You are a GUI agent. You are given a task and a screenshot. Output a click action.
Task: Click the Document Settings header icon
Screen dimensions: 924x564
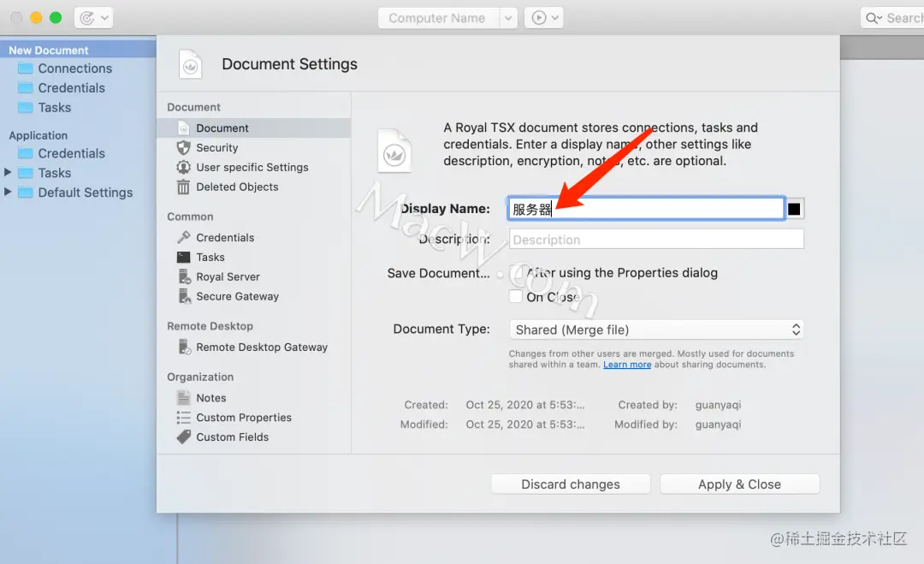pos(190,64)
